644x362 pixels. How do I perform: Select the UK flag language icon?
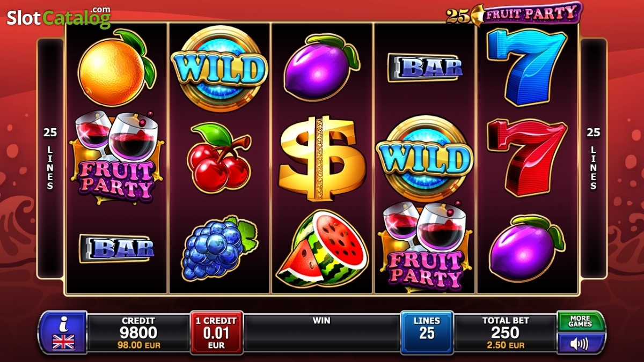coord(63,342)
